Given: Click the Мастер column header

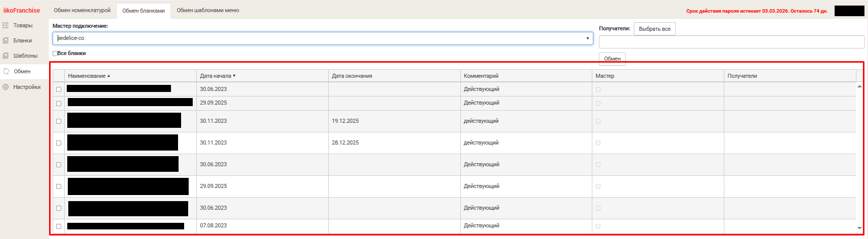Looking at the screenshot, I should [x=658, y=76].
